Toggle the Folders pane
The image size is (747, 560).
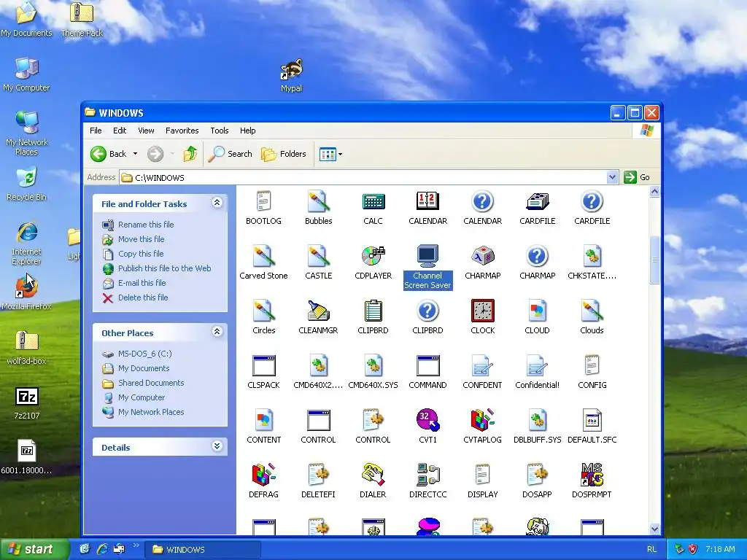[284, 154]
